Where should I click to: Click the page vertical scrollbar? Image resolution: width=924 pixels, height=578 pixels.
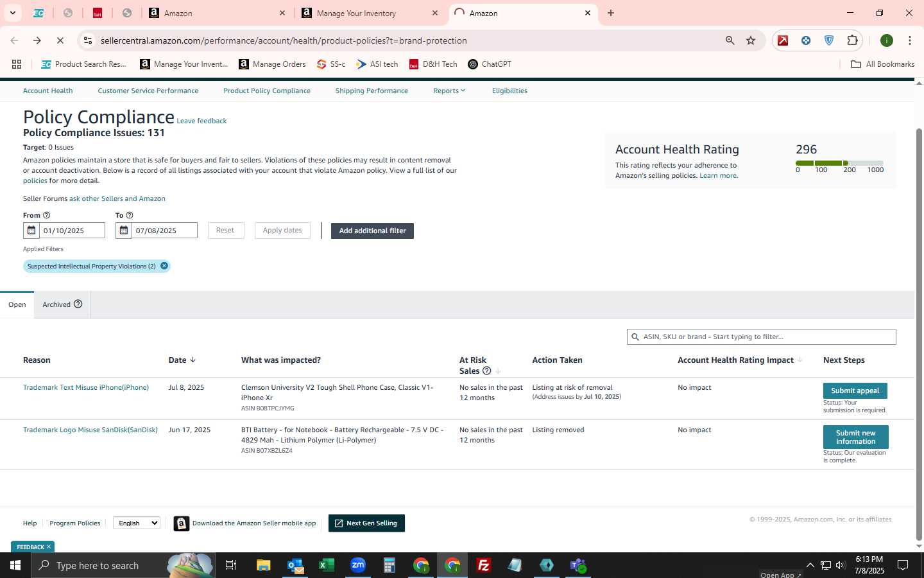point(919,334)
